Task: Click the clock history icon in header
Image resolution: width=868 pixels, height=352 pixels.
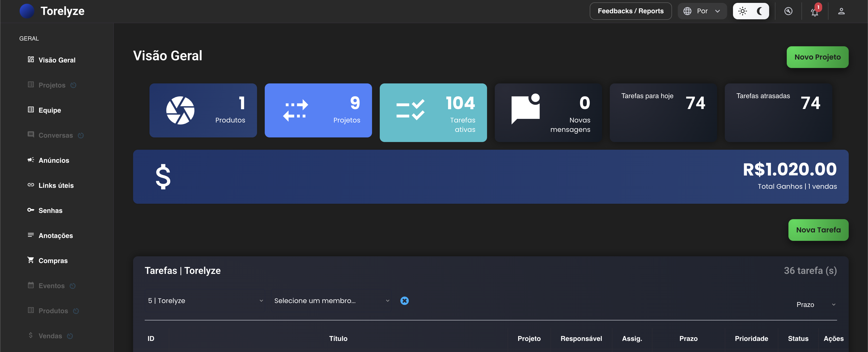Action: tap(788, 11)
